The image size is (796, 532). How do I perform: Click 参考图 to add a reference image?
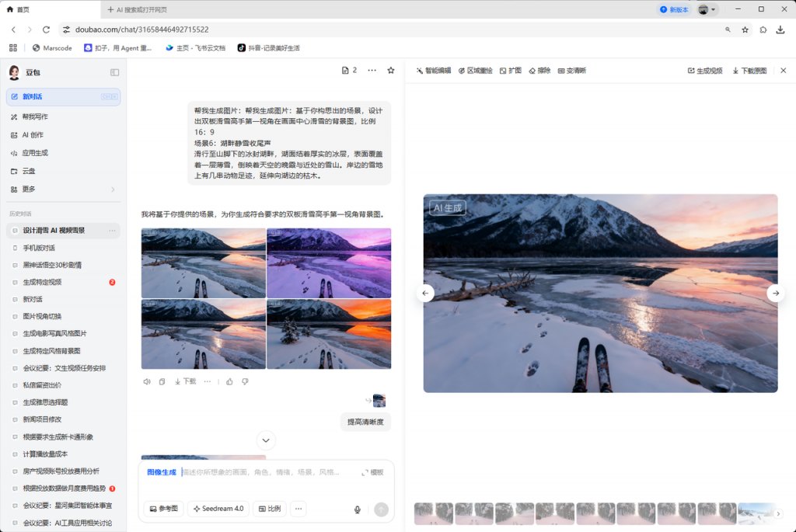166,509
